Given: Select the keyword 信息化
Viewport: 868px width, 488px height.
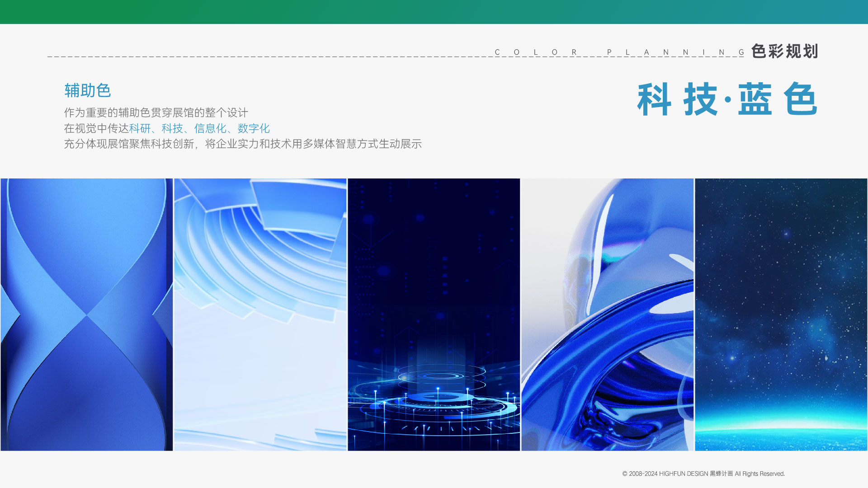Looking at the screenshot, I should (x=210, y=129).
